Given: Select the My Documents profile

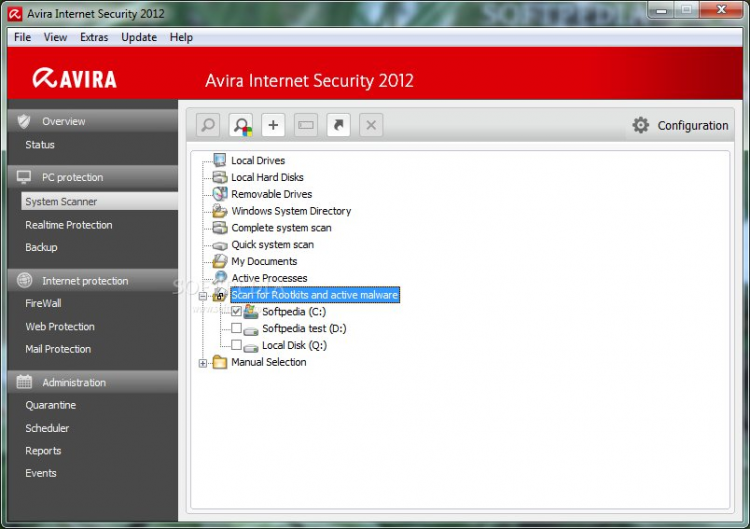Looking at the screenshot, I should [264, 261].
